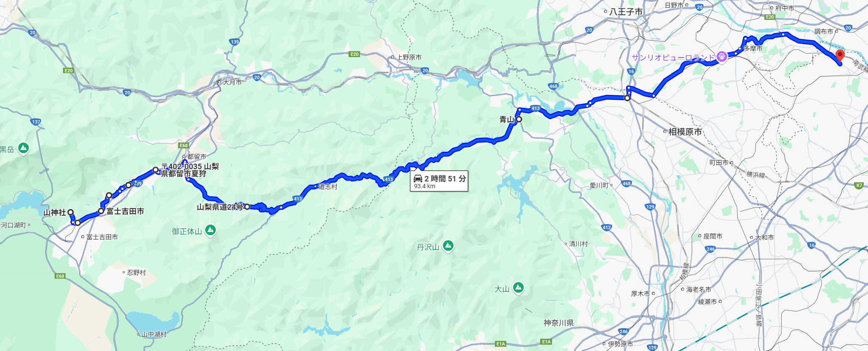Click the 山中湖 lake area
Screen dimensions: 868x351
(153, 321)
